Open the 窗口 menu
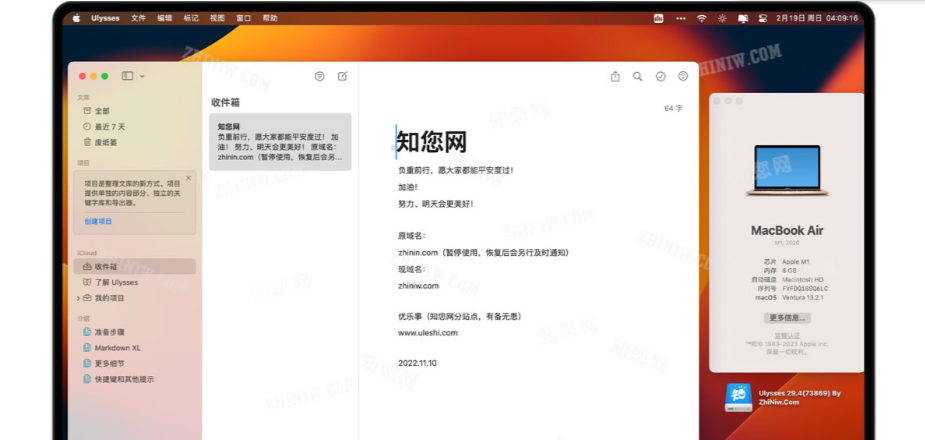Screen dimensions: 925x440 pos(244,18)
